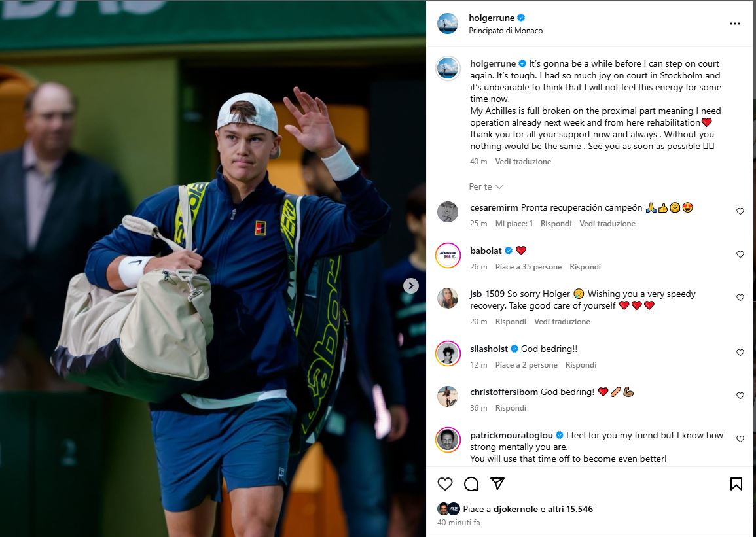This screenshot has height=537, width=756.
Task: Open the babolat profile avatar
Action: coord(448,255)
